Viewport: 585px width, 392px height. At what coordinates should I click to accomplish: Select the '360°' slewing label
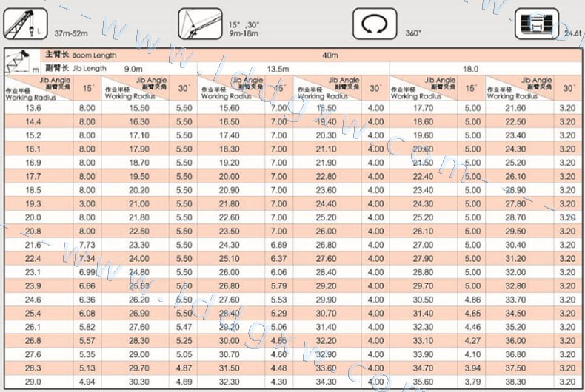coord(413,33)
